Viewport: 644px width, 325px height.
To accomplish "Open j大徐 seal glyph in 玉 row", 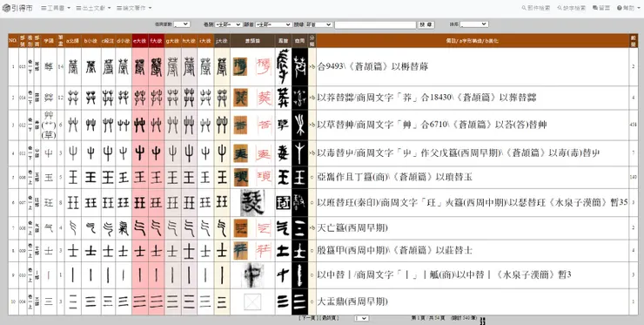I will 222,177.
